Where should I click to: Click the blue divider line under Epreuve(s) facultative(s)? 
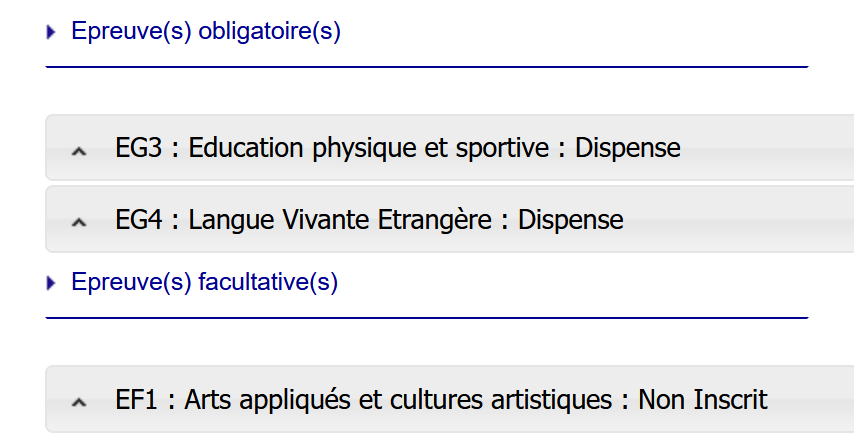(x=426, y=318)
